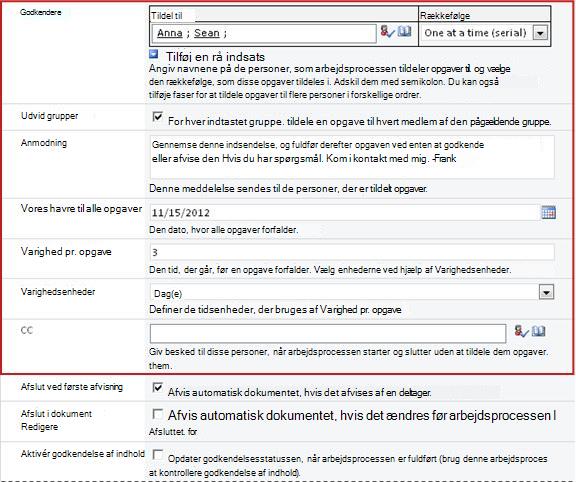Click the Check Names icon beside the CC field
This screenshot has height=482, width=576.
521,331
